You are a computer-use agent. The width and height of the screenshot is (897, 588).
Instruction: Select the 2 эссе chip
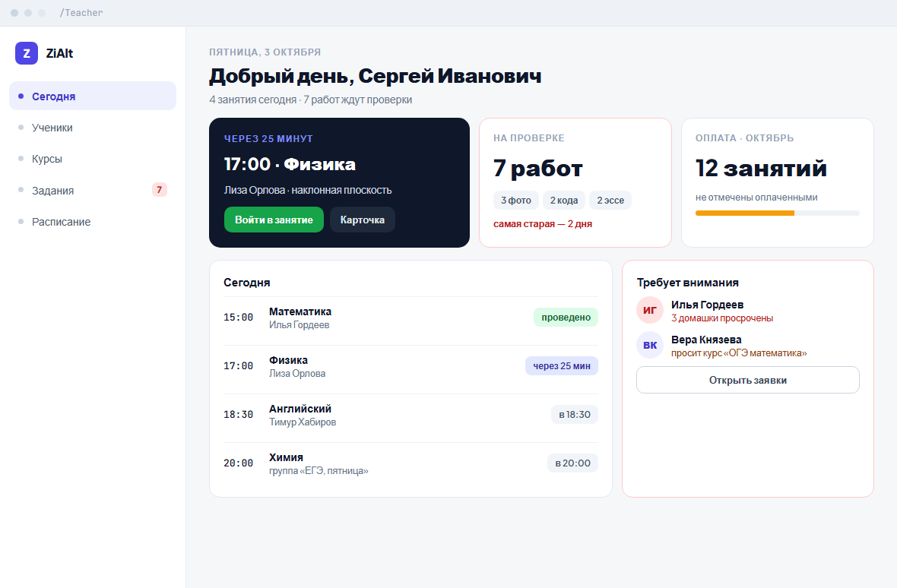point(610,201)
